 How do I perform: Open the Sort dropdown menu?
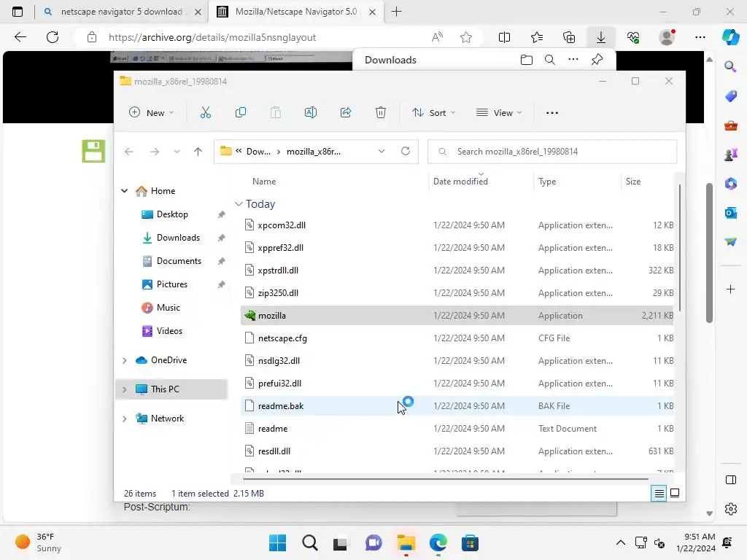pyautogui.click(x=434, y=113)
